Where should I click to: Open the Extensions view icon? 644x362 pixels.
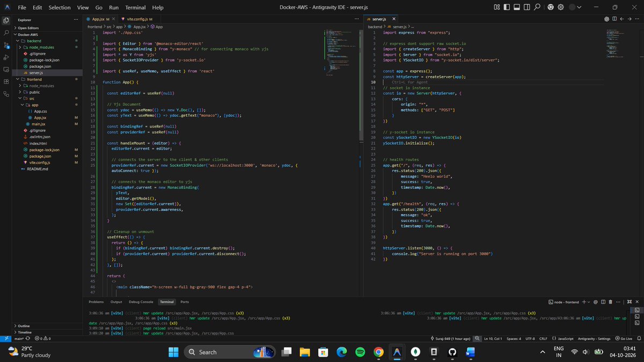(x=6, y=82)
